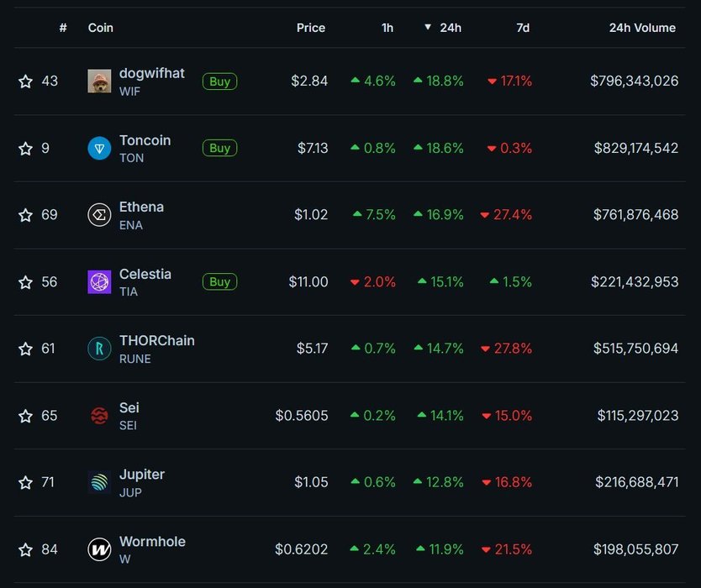Sort by the # rank column header

coord(63,28)
